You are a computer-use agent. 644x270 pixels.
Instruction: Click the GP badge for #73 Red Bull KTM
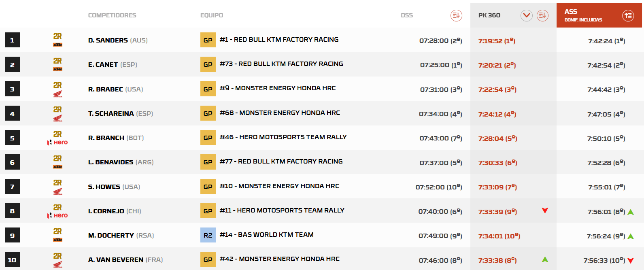coord(208,64)
